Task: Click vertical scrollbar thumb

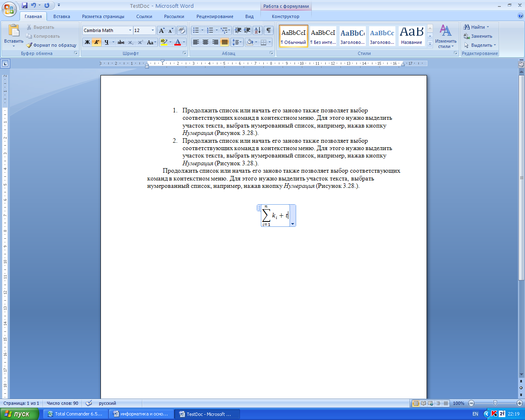Action: [521, 178]
